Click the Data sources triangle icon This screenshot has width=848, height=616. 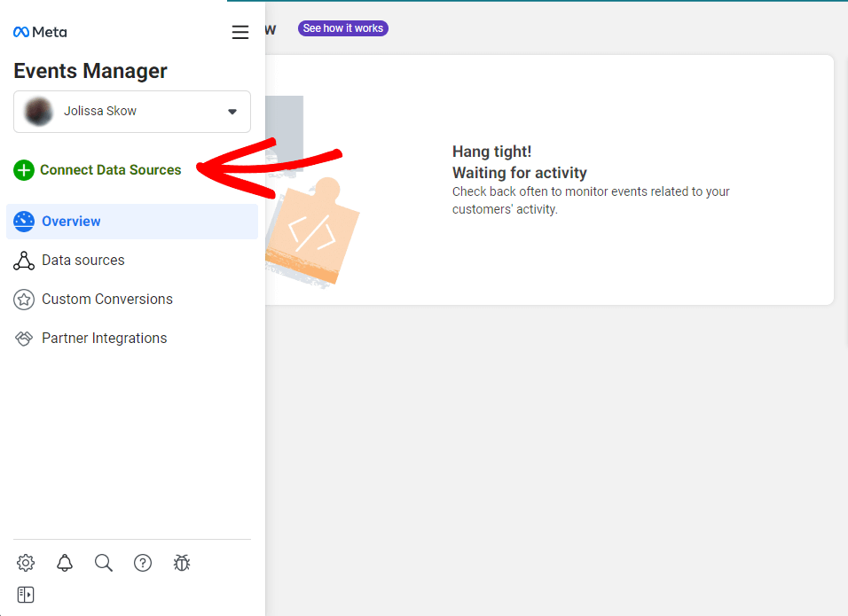pyautogui.click(x=23, y=260)
